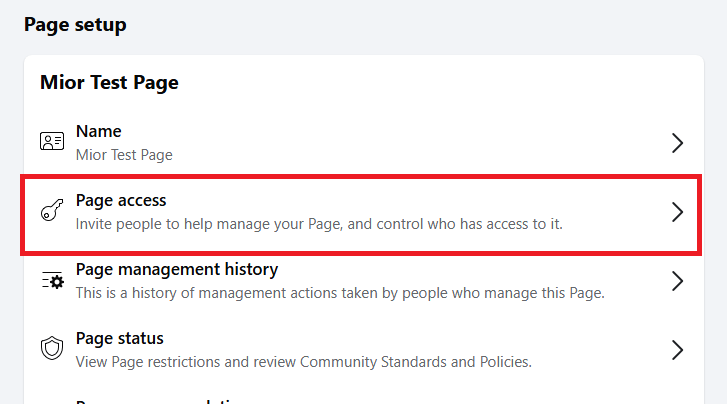Click the Page setup heading
727x404 pixels.
[x=75, y=24]
